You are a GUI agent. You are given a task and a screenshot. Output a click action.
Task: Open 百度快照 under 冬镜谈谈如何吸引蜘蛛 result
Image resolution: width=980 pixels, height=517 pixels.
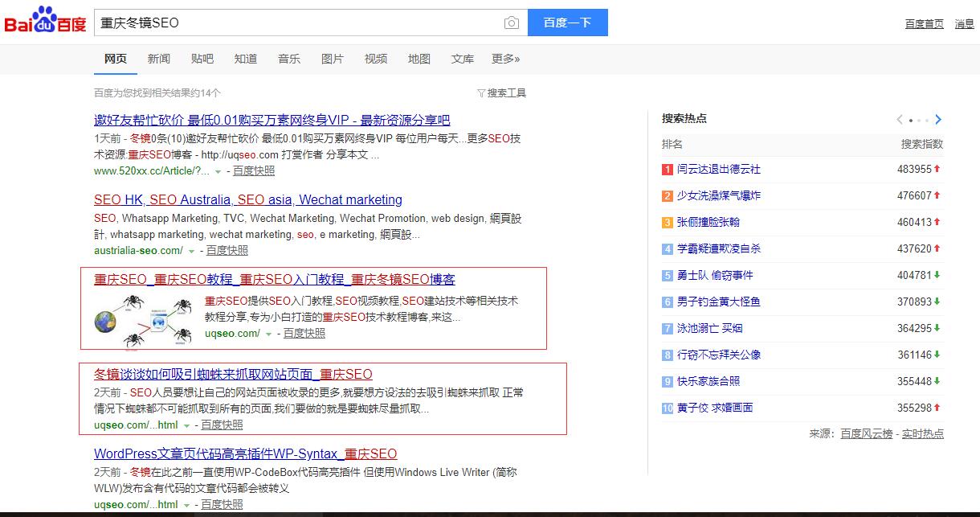(x=222, y=425)
